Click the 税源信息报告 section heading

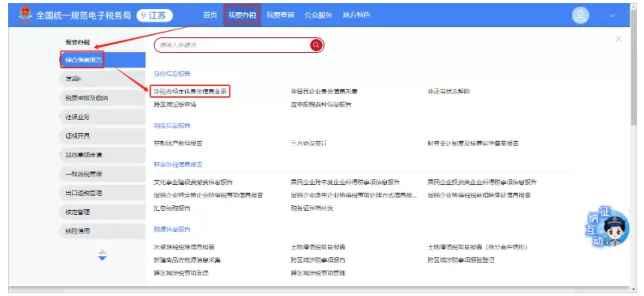[x=172, y=229]
